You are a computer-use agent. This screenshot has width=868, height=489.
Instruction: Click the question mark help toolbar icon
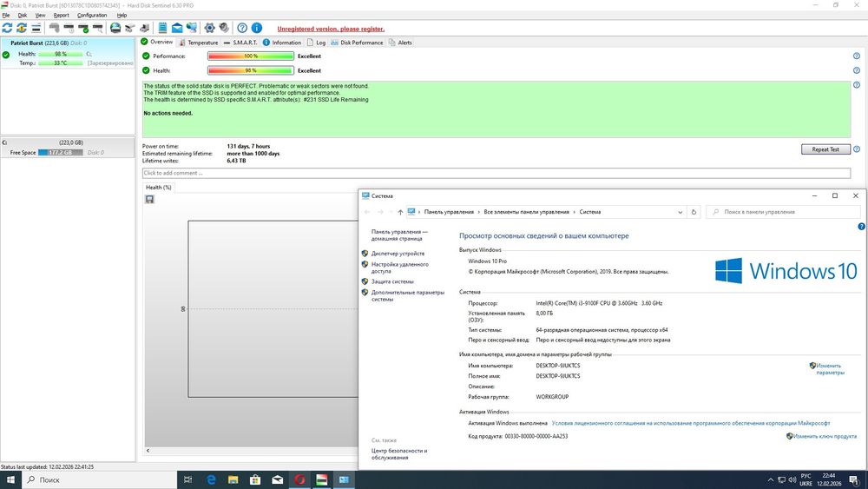pos(242,28)
